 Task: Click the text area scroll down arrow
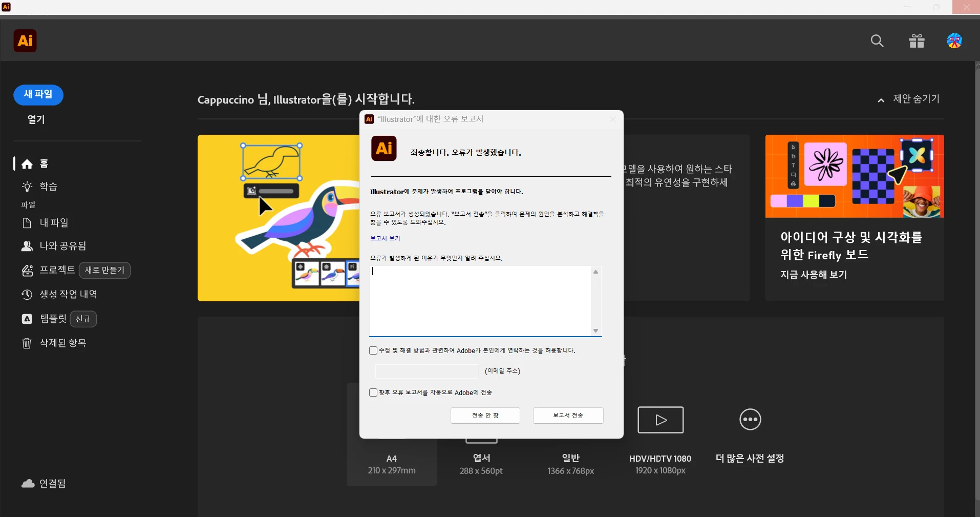[595, 331]
